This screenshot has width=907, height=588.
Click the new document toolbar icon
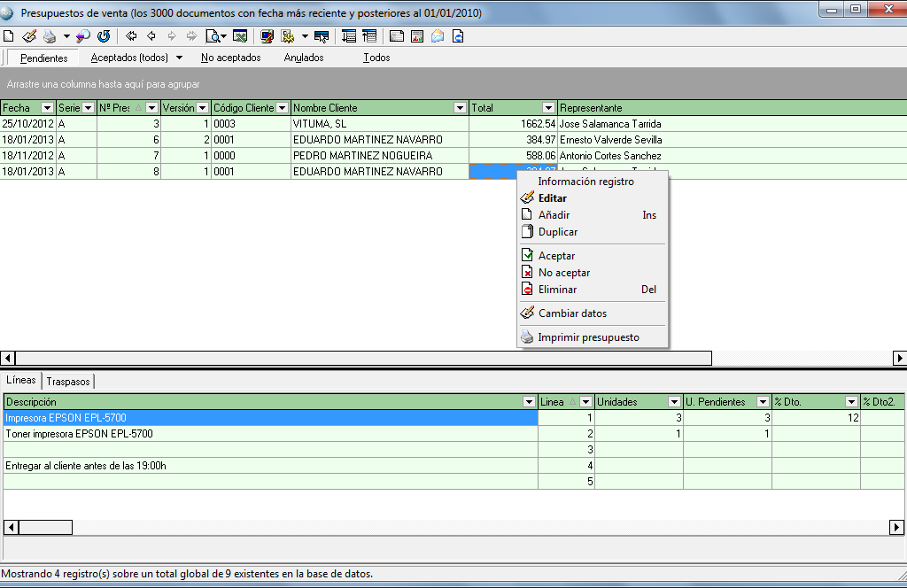point(9,36)
